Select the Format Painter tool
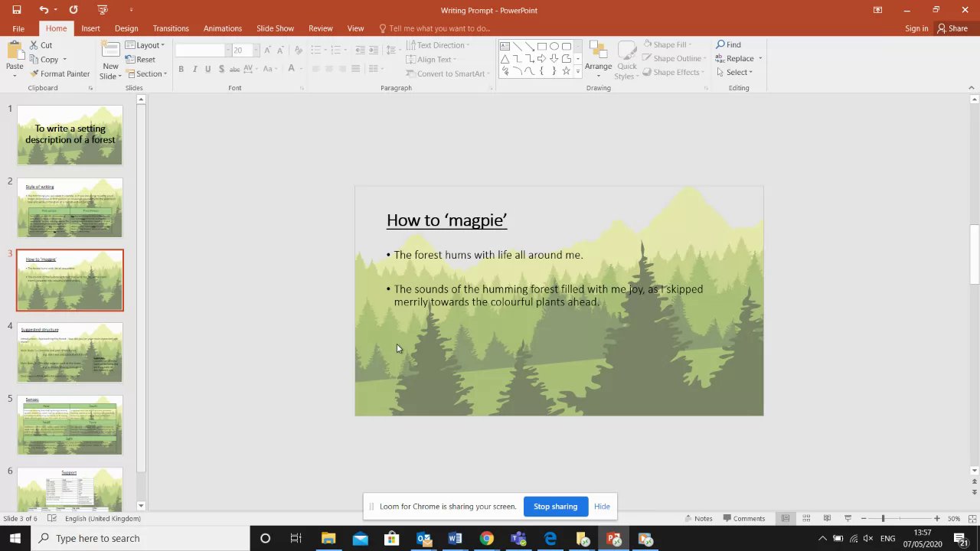980x551 pixels. (x=60, y=74)
